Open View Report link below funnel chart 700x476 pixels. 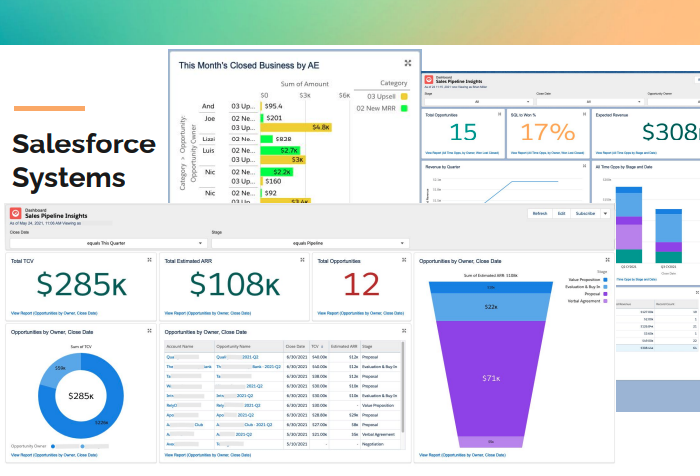[x=462, y=455]
